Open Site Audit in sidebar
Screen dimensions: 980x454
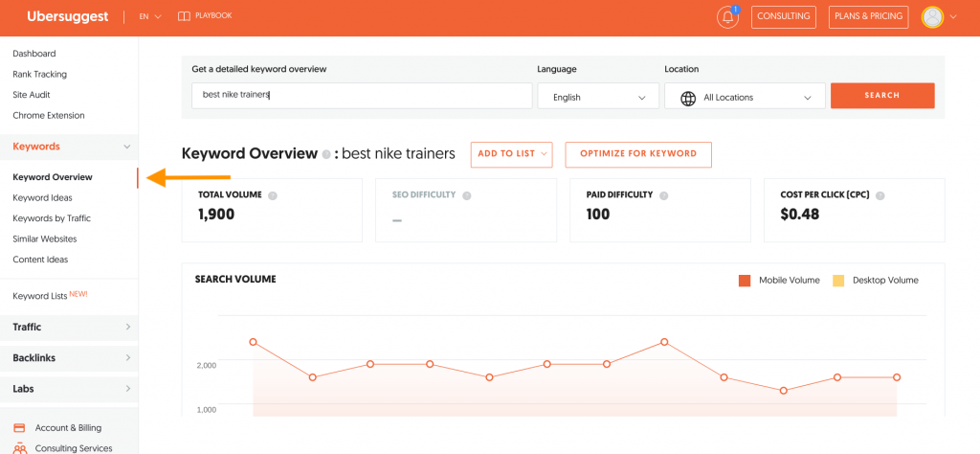32,95
